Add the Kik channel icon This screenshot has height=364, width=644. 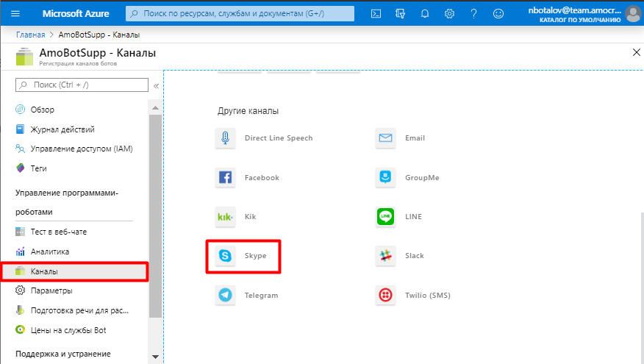tap(225, 216)
